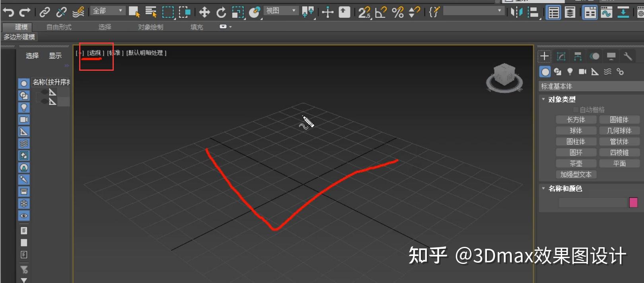Click the Use Pivot Point Center icon
Image resolution: width=644 pixels, height=283 pixels.
308,12
